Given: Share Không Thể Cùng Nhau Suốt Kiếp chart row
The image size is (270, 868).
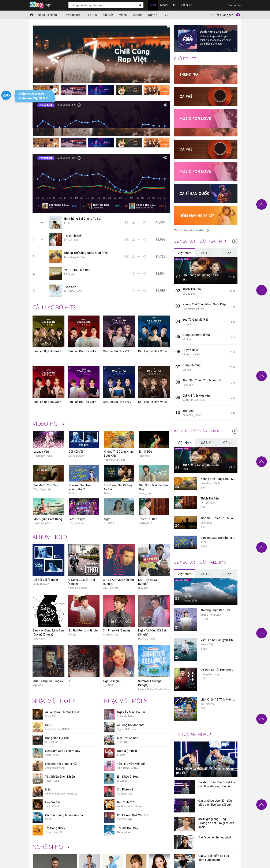Looking at the screenshot, I should point(144,257).
